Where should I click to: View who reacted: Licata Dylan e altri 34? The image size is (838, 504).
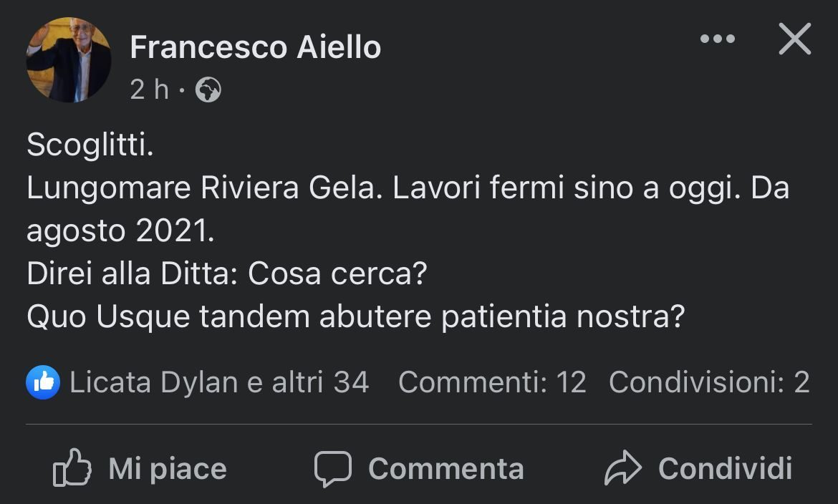[x=218, y=382]
